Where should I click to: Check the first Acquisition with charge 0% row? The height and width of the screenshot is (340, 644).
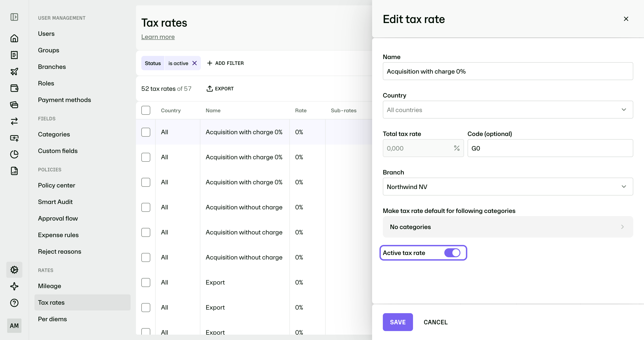pyautogui.click(x=146, y=132)
